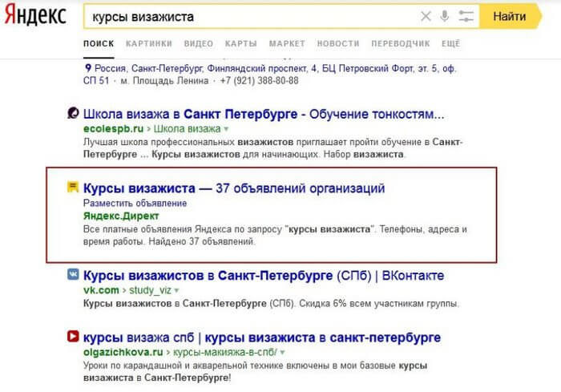This screenshot has height=392, width=561.
Task: Open the курсы-макияжа-в-спб/ breadcrumb link
Action: (x=225, y=352)
